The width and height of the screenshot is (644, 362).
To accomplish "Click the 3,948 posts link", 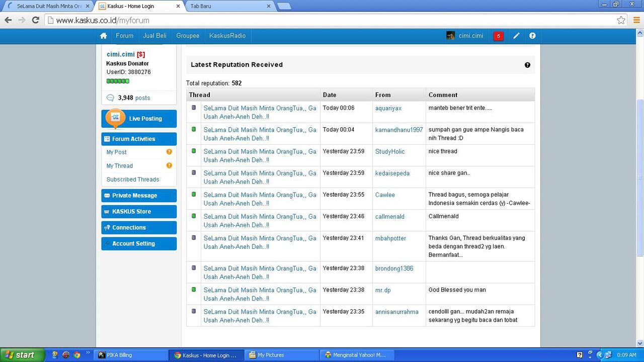I will (x=134, y=98).
